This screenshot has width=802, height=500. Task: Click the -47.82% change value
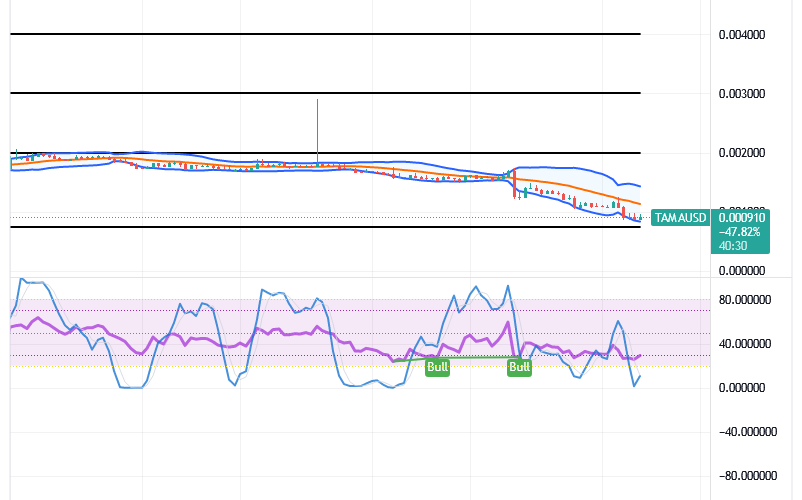pos(740,232)
